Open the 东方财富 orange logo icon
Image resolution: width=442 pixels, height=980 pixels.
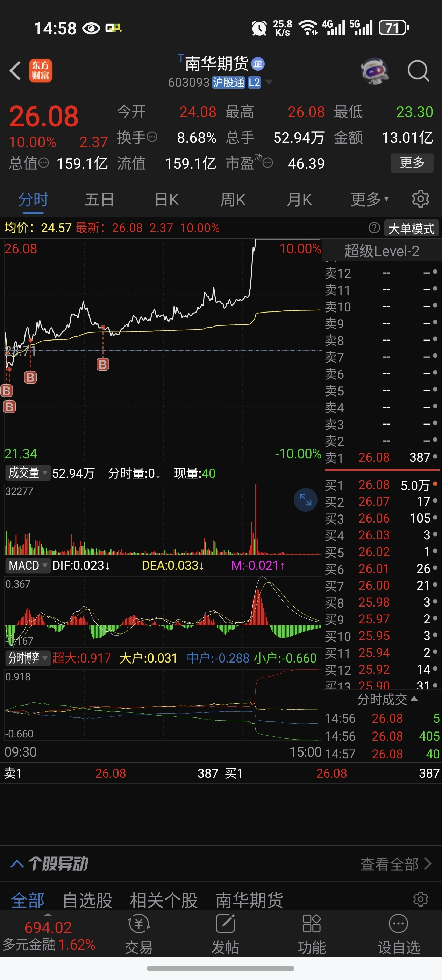click(x=41, y=71)
